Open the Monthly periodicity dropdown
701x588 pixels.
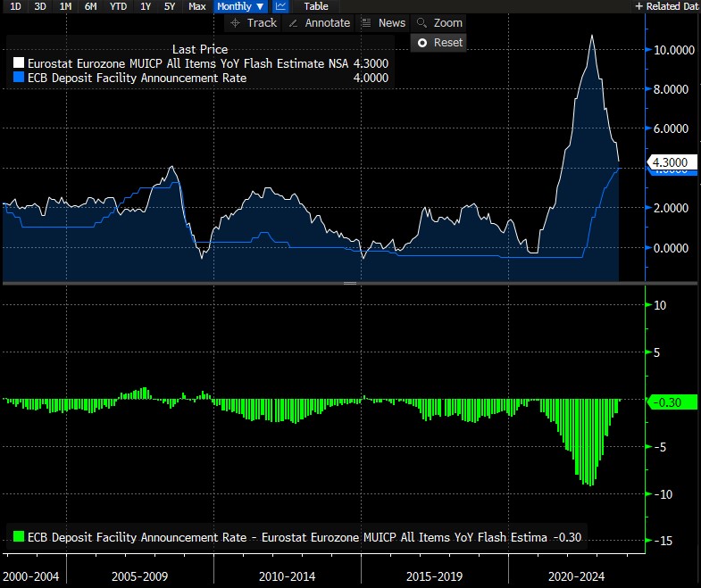coord(240,6)
